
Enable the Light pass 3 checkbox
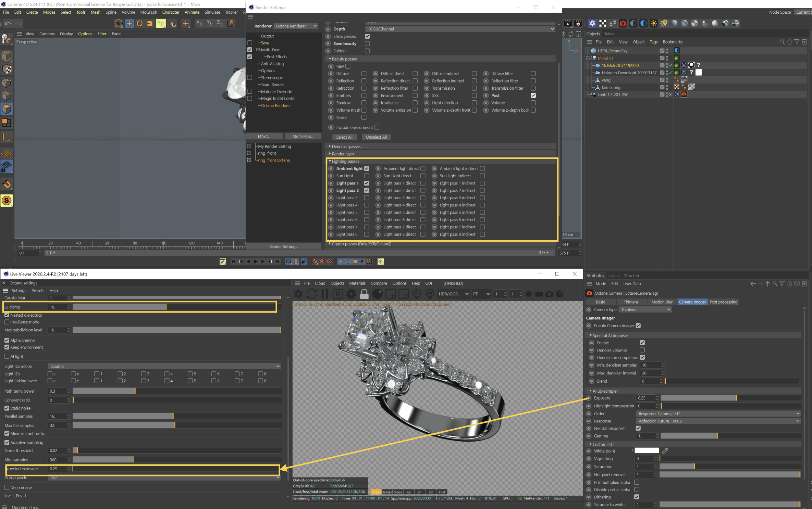pyautogui.click(x=367, y=198)
